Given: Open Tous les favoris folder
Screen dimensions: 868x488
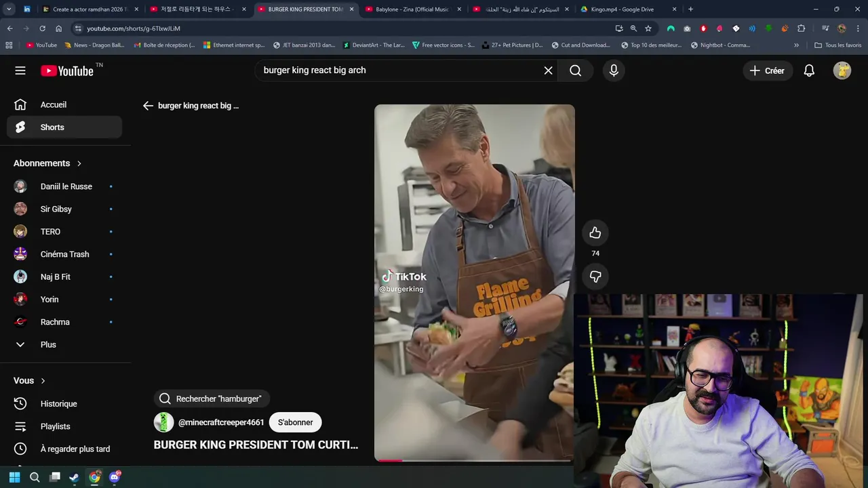Looking at the screenshot, I should (837, 45).
